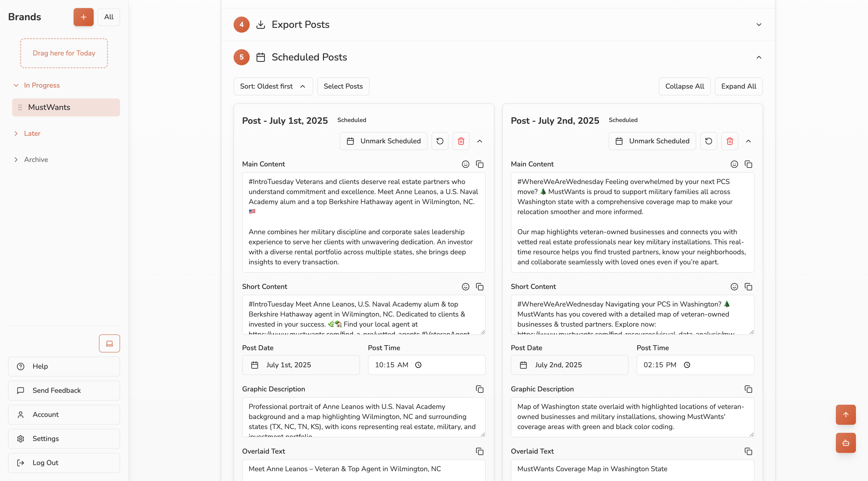Click regenerate icon on July 1st post

click(x=440, y=141)
